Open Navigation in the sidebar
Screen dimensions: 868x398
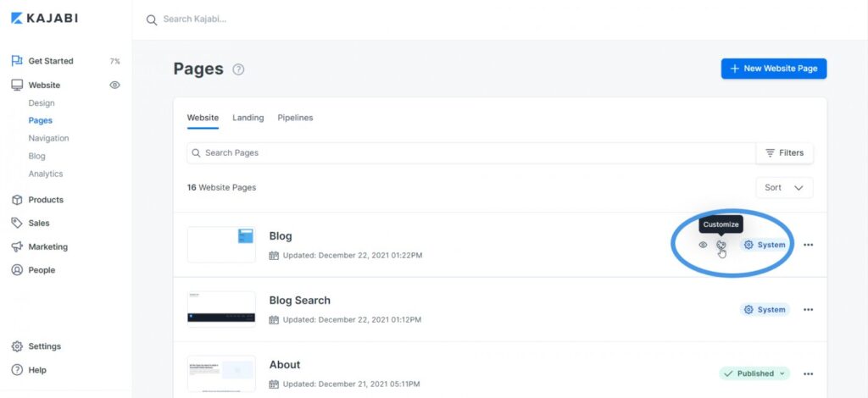[48, 138]
